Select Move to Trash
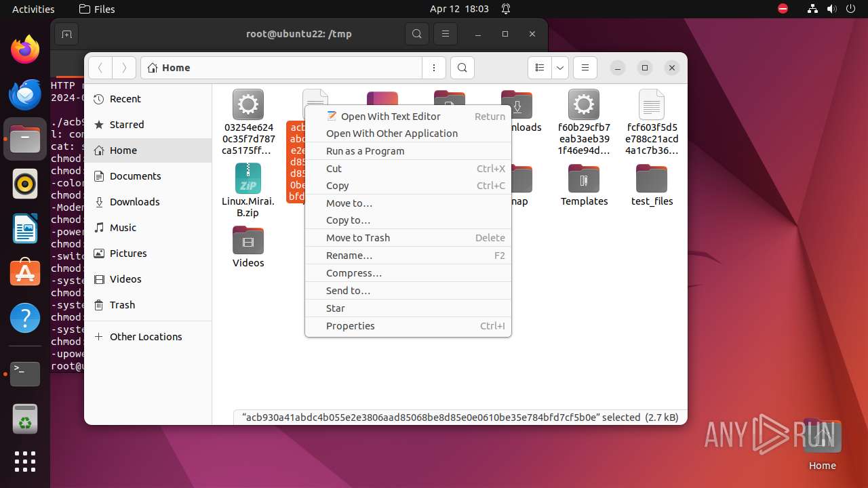868x488 pixels. pyautogui.click(x=408, y=238)
